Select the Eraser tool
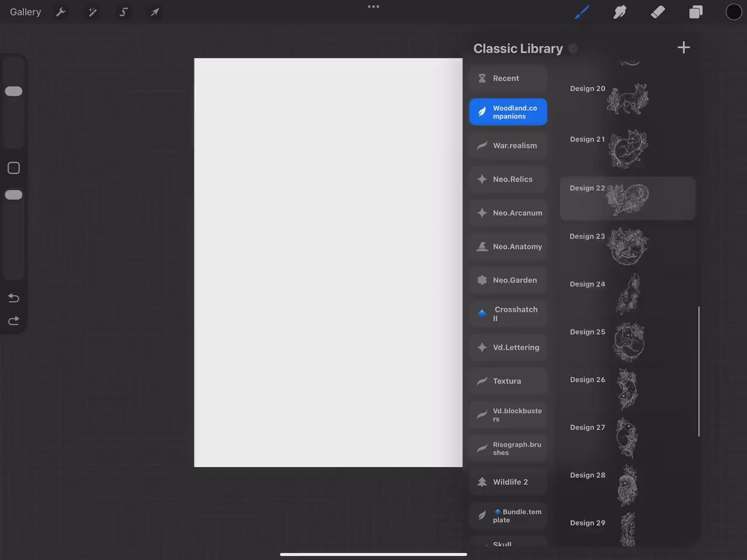747x560 pixels. coord(658,12)
